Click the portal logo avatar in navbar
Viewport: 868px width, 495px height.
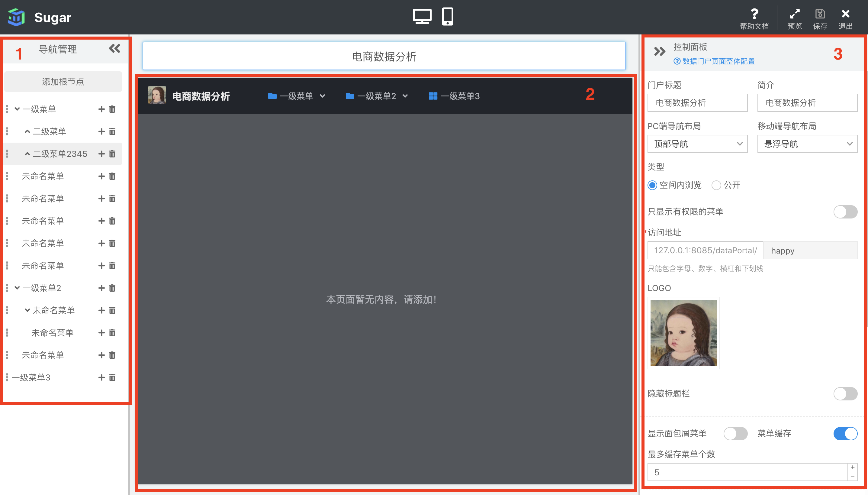(157, 95)
